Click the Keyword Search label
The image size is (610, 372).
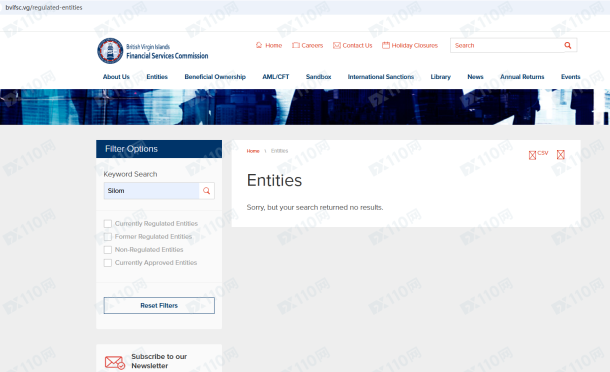[x=130, y=174]
